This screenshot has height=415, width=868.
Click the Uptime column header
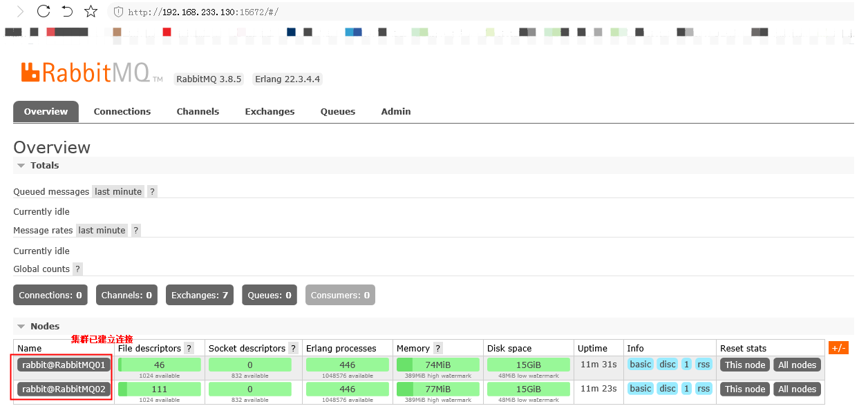coord(593,349)
